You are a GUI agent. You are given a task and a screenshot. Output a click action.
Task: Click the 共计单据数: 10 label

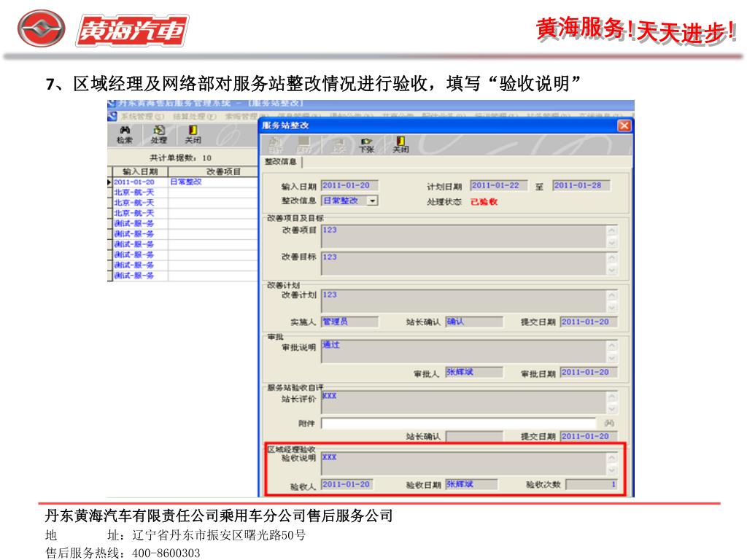(x=181, y=157)
